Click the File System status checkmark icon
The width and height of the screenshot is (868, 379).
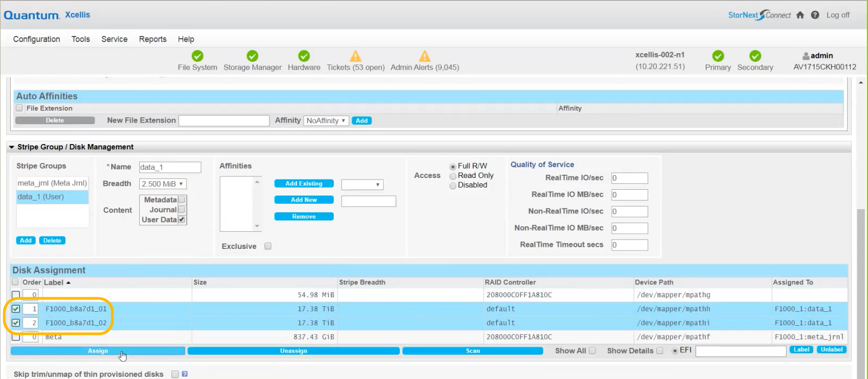click(x=198, y=56)
